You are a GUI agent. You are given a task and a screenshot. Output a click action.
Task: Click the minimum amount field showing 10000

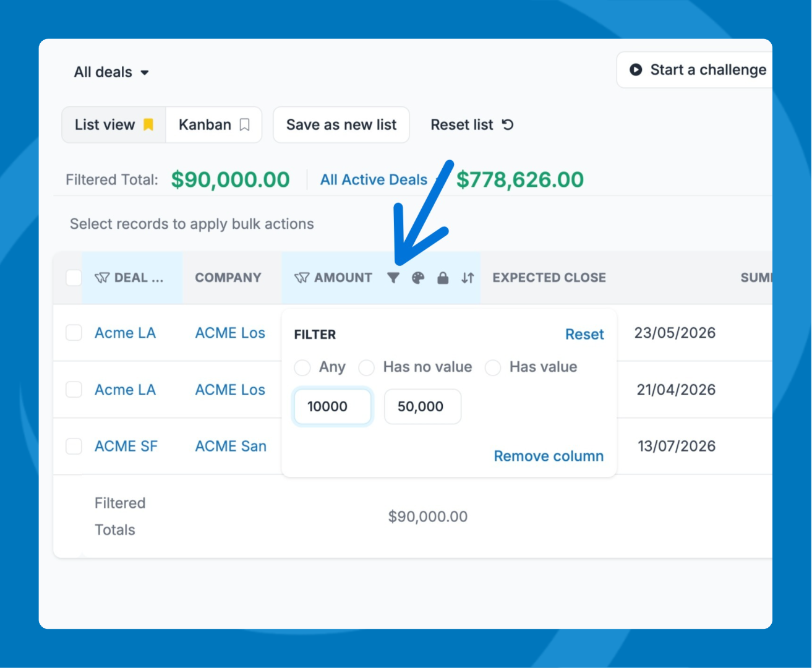(333, 406)
